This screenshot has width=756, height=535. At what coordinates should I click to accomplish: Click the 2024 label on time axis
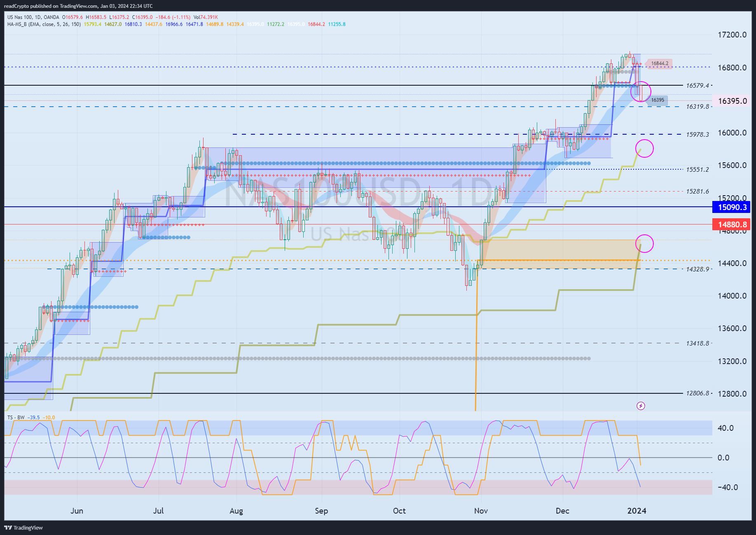[637, 511]
